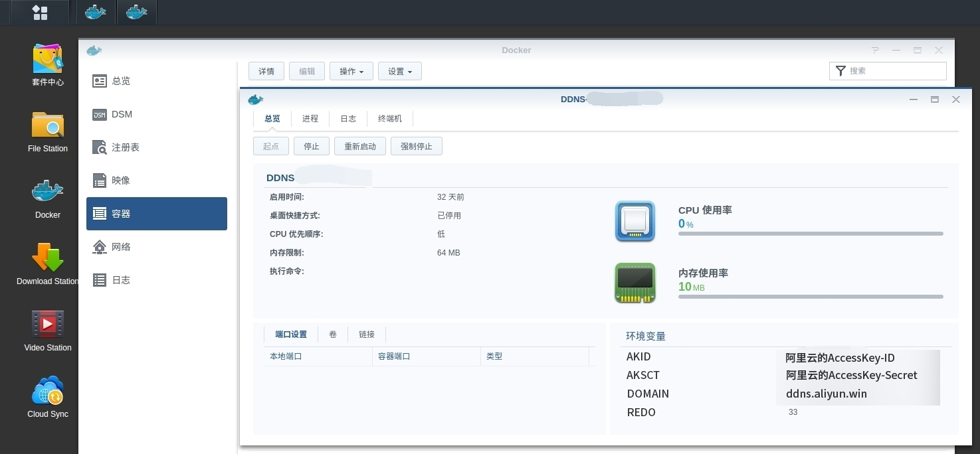This screenshot has height=454, width=980.
Task: Click 容器端口 column header
Action: tap(427, 356)
